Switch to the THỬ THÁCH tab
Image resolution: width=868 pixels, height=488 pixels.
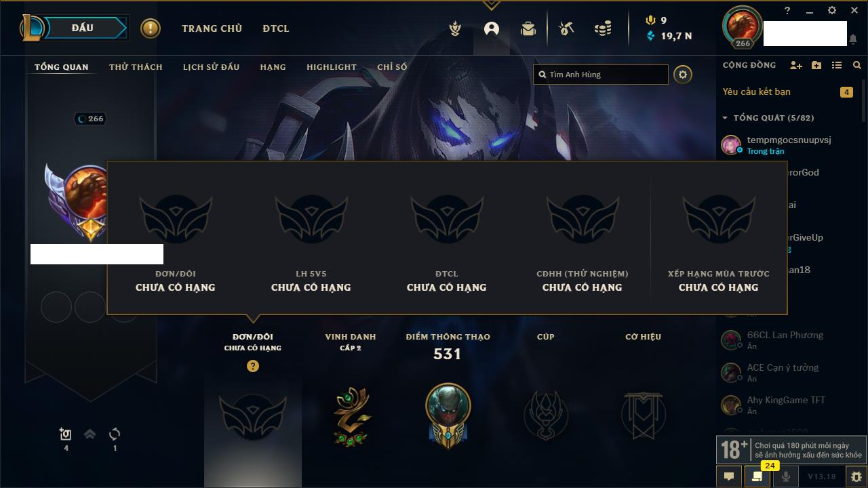coord(136,67)
